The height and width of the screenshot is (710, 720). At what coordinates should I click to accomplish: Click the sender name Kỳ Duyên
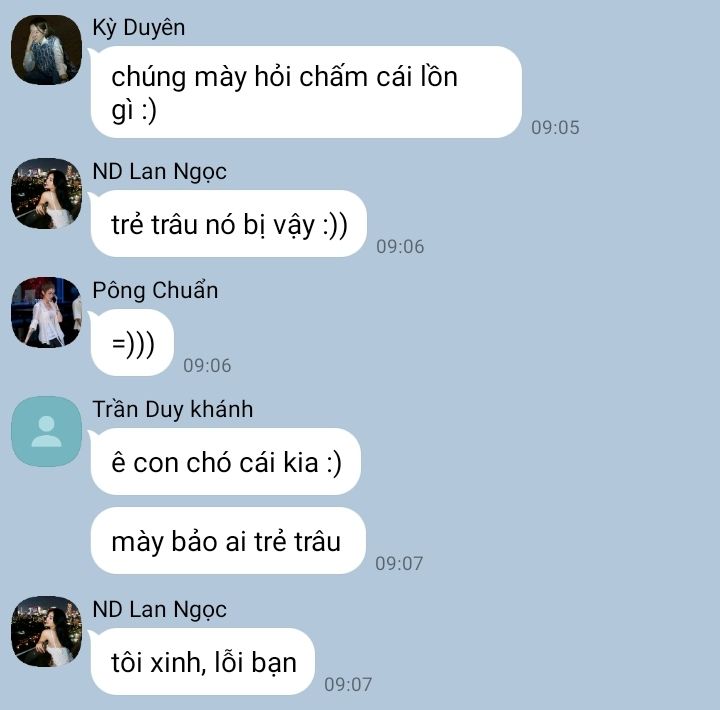point(139,28)
